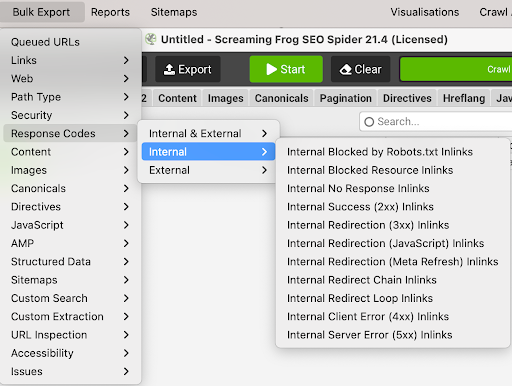The width and height of the screenshot is (512, 386).
Task: Open the Sitemaps menu in menu bar
Action: (174, 12)
